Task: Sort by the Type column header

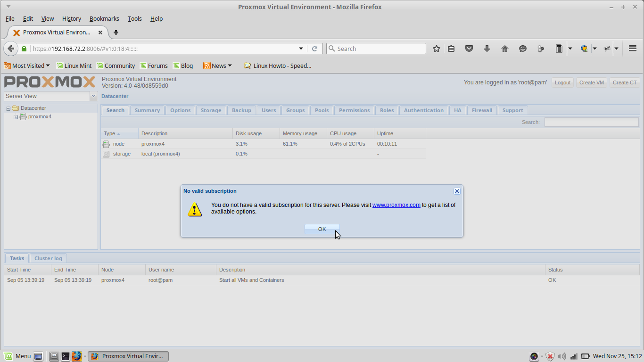Action: tap(120, 133)
